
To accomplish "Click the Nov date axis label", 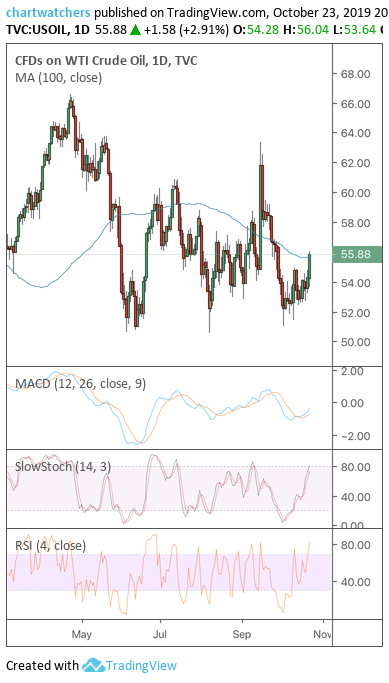I will coord(322,635).
